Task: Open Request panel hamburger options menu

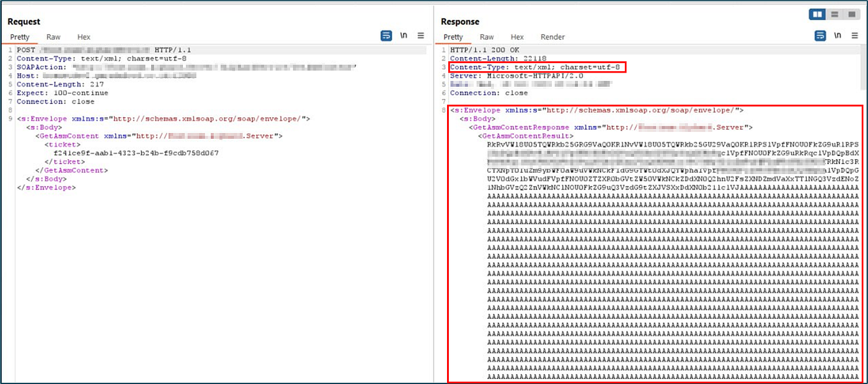Action: pos(420,36)
